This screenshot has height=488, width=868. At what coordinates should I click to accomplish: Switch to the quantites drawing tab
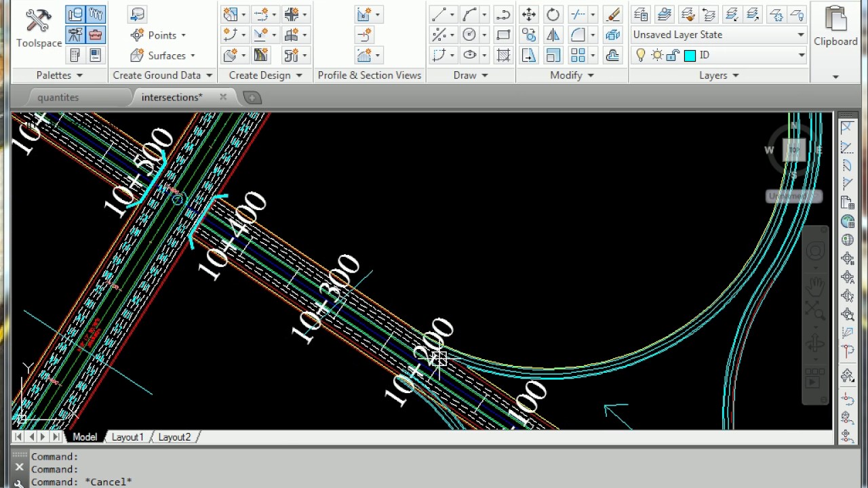pyautogui.click(x=58, y=98)
